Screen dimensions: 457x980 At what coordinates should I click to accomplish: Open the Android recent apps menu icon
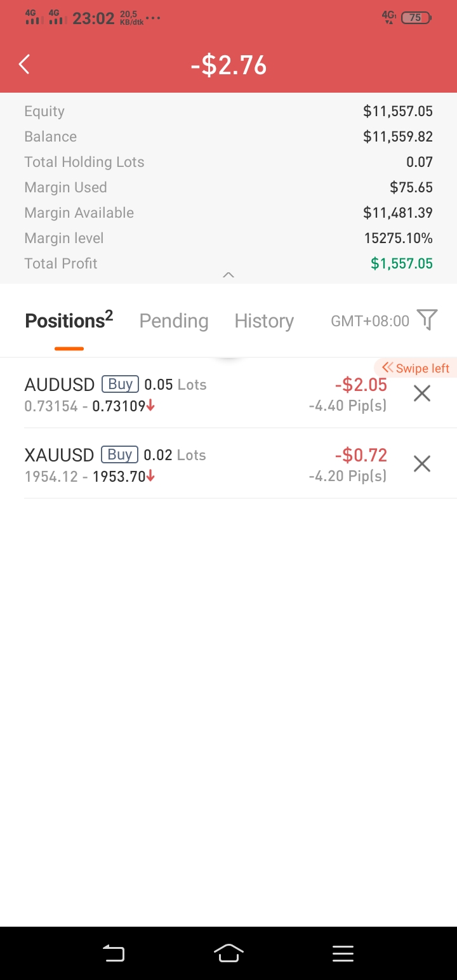click(x=343, y=953)
